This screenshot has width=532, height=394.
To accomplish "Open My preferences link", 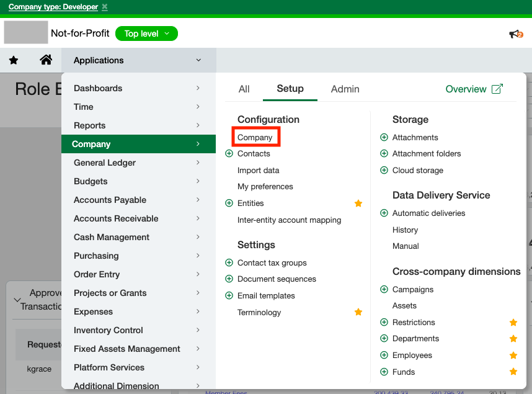I will coord(265,187).
